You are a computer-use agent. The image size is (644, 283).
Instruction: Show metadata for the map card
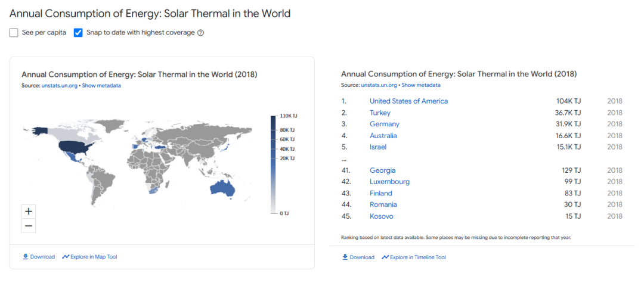(x=101, y=86)
